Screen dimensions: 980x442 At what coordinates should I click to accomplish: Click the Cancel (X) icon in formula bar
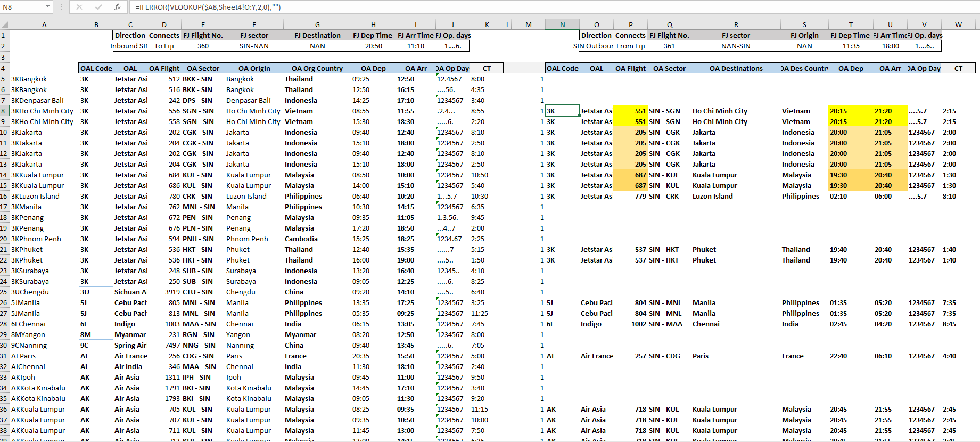click(79, 7)
